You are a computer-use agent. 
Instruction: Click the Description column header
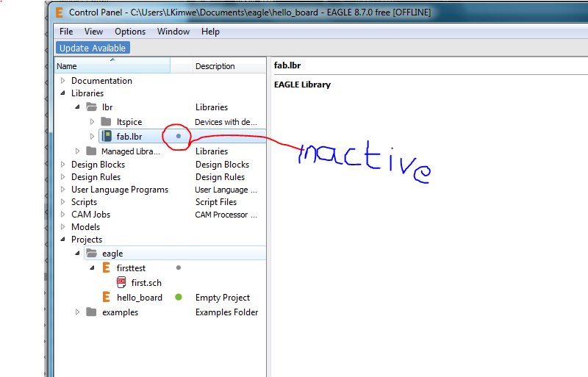(229, 65)
